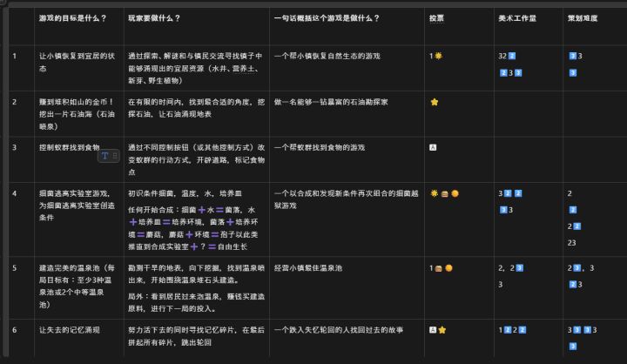Click the sun emoji in row 1 vote cell

pos(438,56)
